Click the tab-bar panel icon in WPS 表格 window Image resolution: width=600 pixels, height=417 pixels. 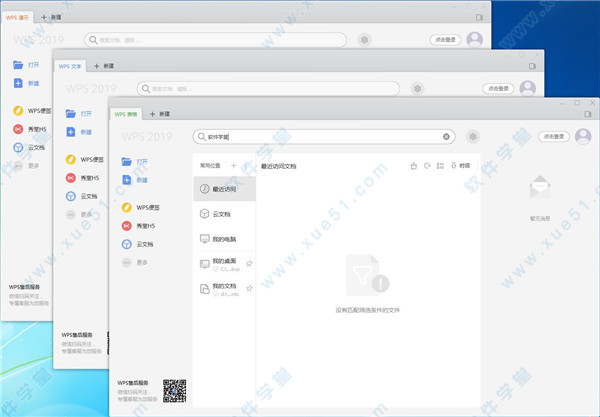588,114
